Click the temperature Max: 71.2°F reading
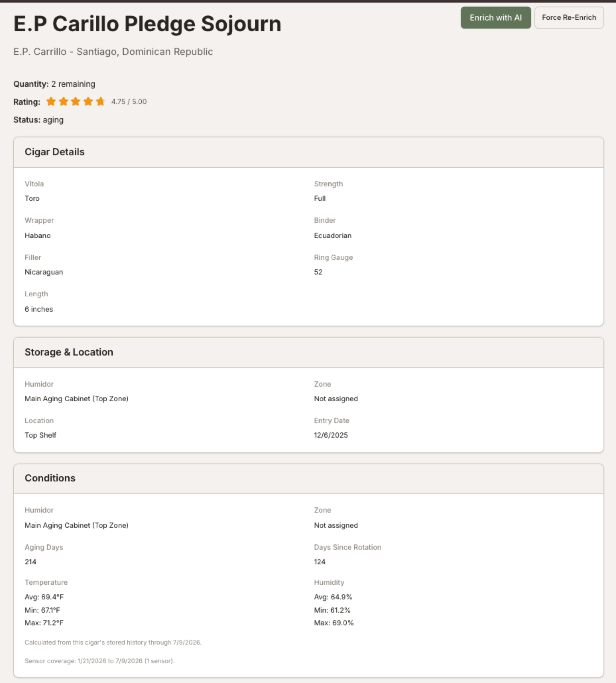616x683 pixels. point(44,623)
